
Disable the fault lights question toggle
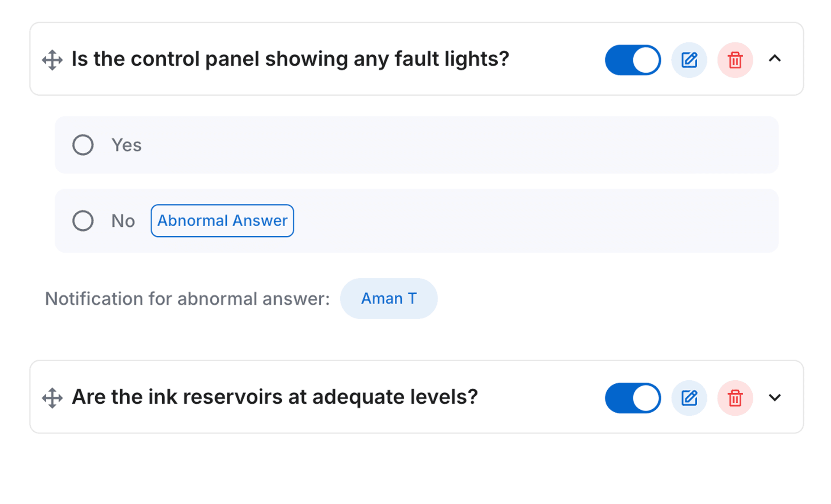pyautogui.click(x=633, y=60)
